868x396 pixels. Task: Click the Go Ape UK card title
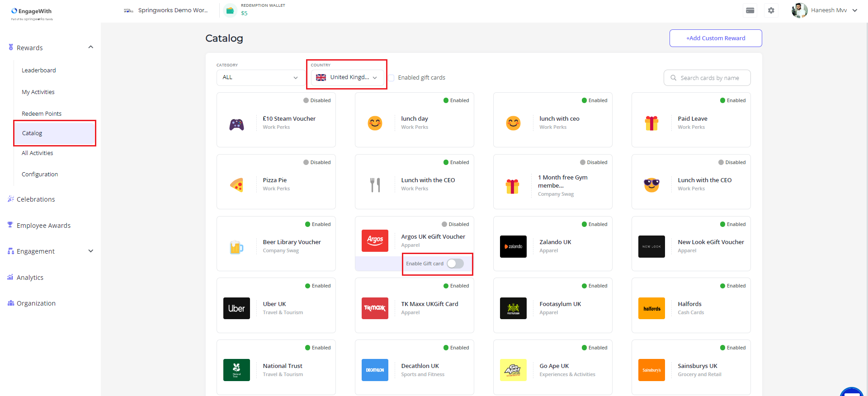point(554,366)
